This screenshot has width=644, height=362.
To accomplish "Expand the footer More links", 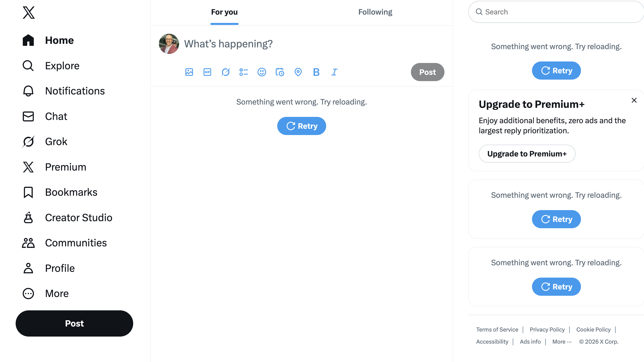I will [562, 342].
